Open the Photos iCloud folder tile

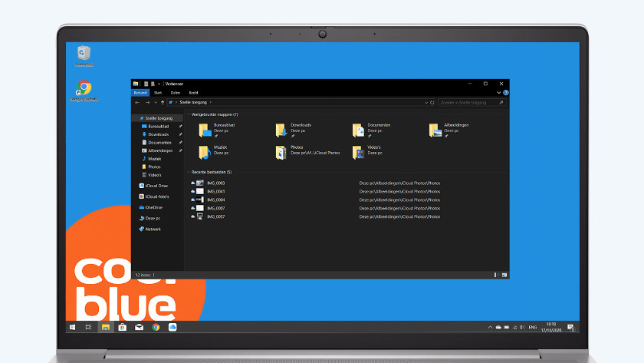(x=307, y=152)
